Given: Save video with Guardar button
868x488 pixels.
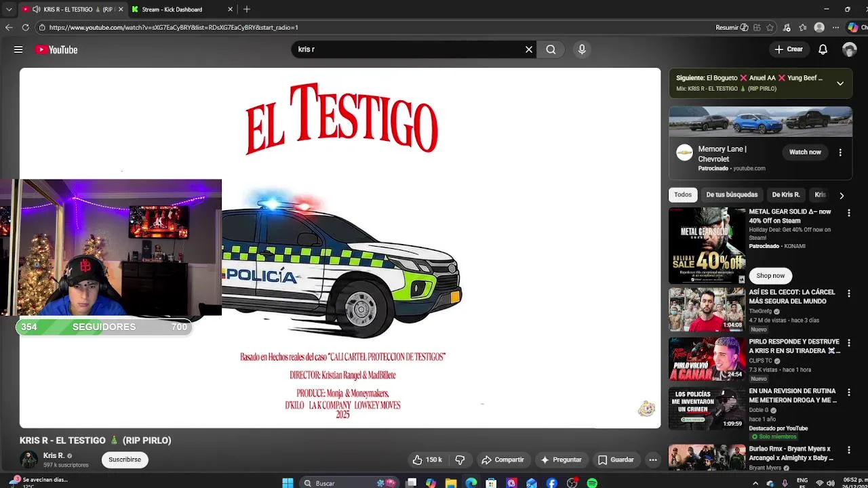Looking at the screenshot, I should tap(616, 460).
